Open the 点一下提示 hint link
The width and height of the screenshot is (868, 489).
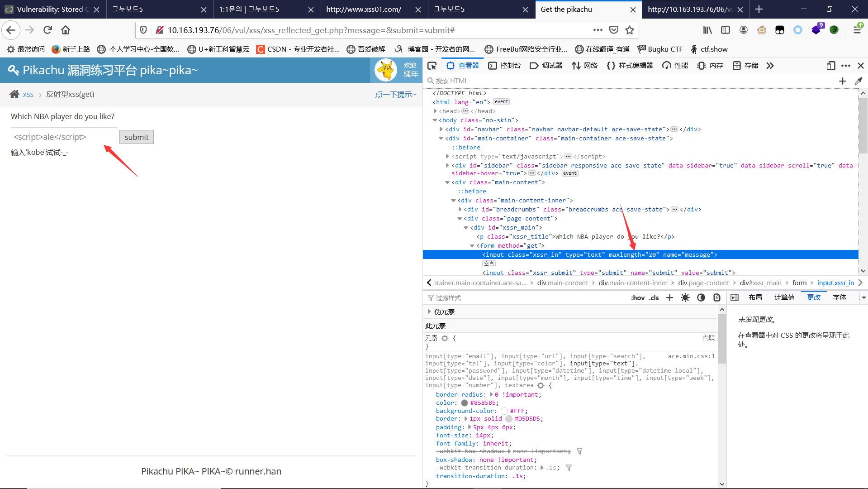tap(395, 94)
